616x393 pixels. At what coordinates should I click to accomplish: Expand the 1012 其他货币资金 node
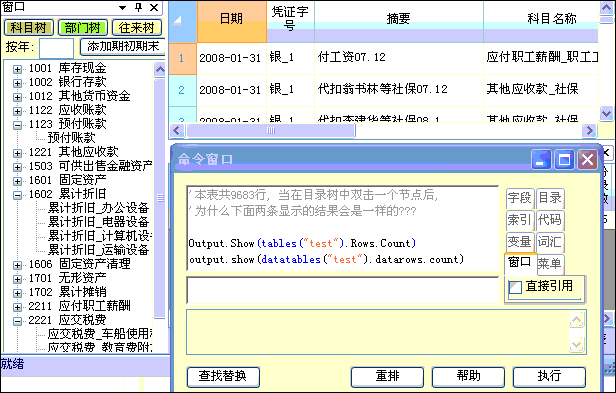click(x=17, y=97)
